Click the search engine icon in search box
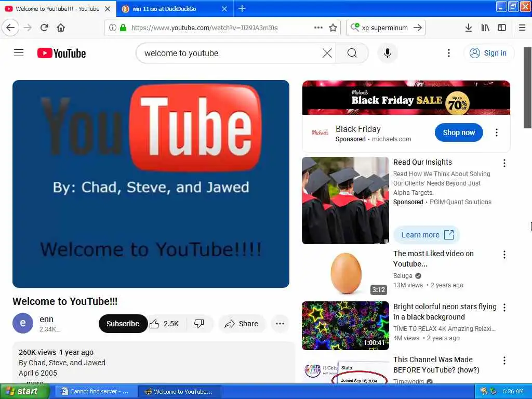532x399 pixels. [355, 27]
